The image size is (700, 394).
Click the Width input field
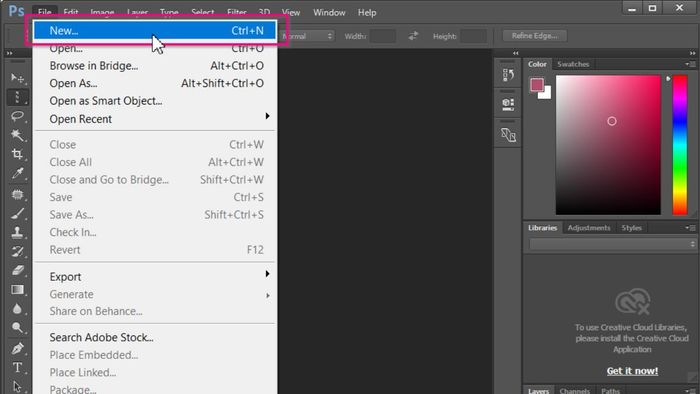coord(383,36)
